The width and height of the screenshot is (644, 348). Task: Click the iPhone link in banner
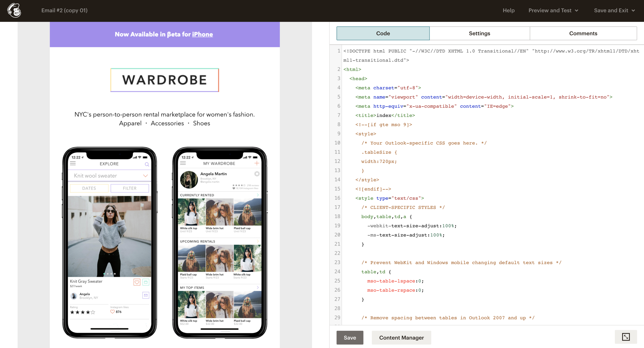point(202,34)
